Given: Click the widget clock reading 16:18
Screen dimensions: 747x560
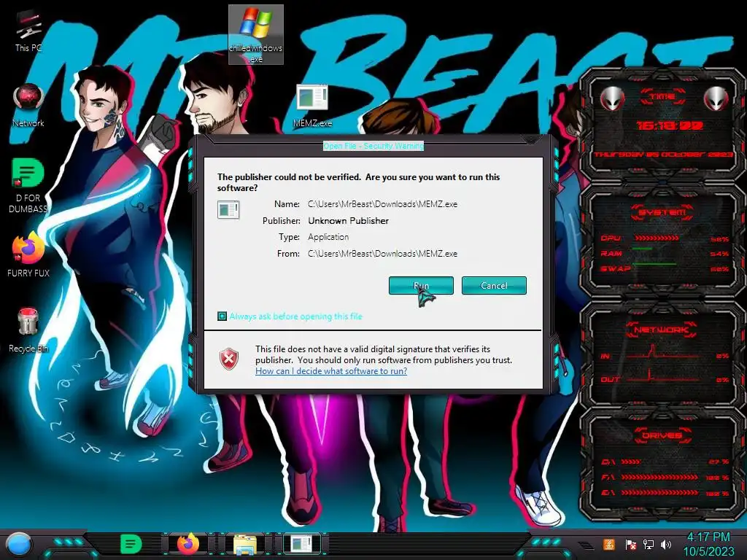Looking at the screenshot, I should point(670,125).
